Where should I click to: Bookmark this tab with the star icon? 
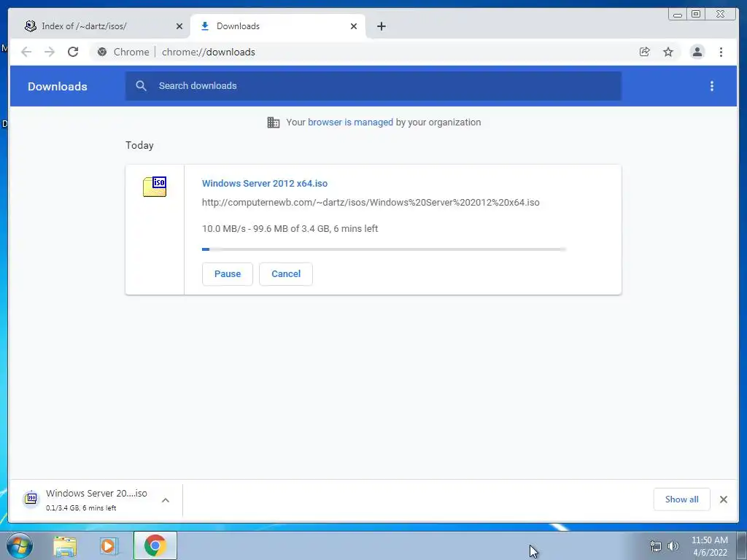[668, 52]
